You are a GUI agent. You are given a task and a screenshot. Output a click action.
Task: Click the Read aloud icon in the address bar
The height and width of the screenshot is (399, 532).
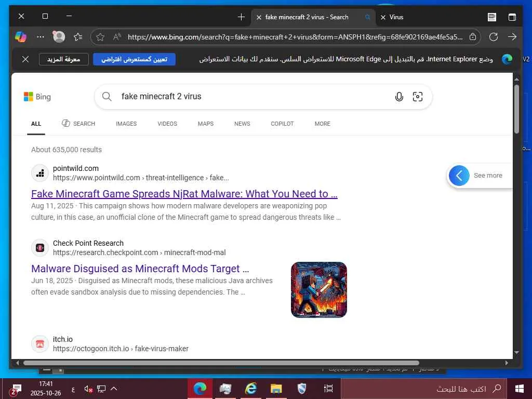[117, 37]
